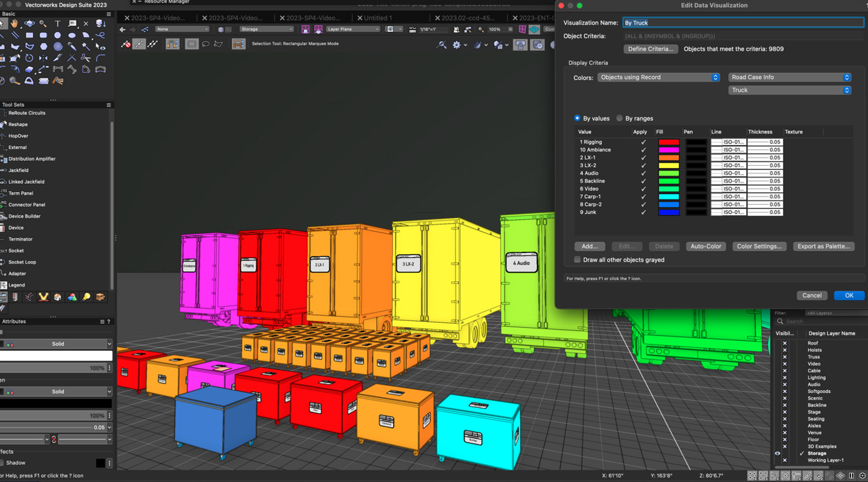Select the Connector Panel tool
This screenshot has width=868, height=482.
[27, 205]
